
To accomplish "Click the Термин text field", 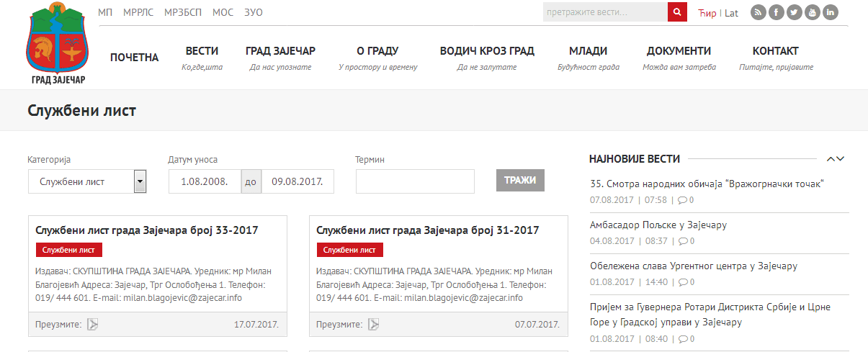I will (415, 181).
